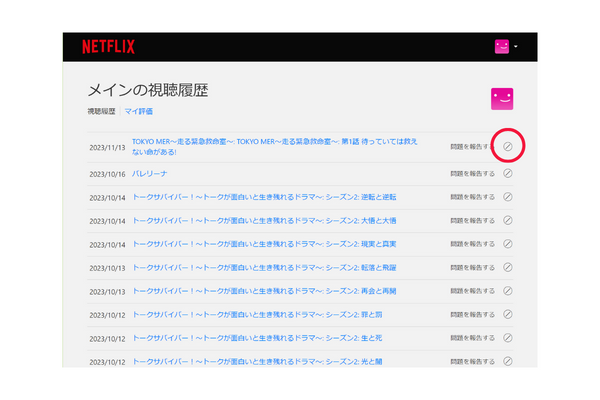
Task: Report a problem for the 現実と真実 episode
Action: [x=472, y=244]
